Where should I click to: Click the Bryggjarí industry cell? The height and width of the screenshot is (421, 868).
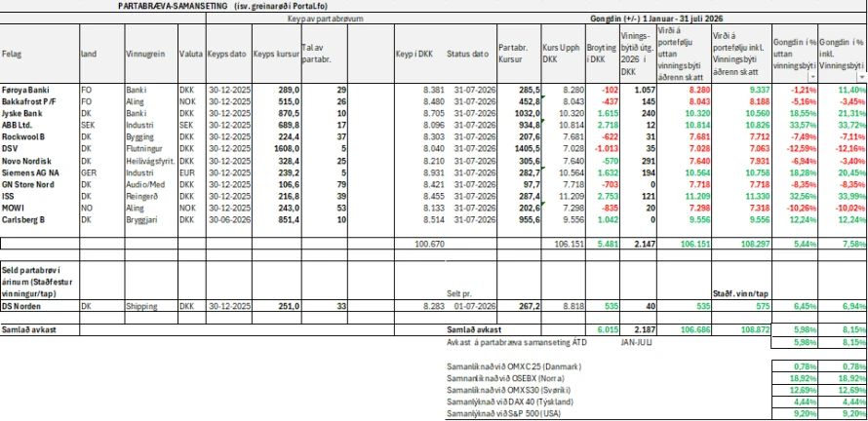point(150,219)
